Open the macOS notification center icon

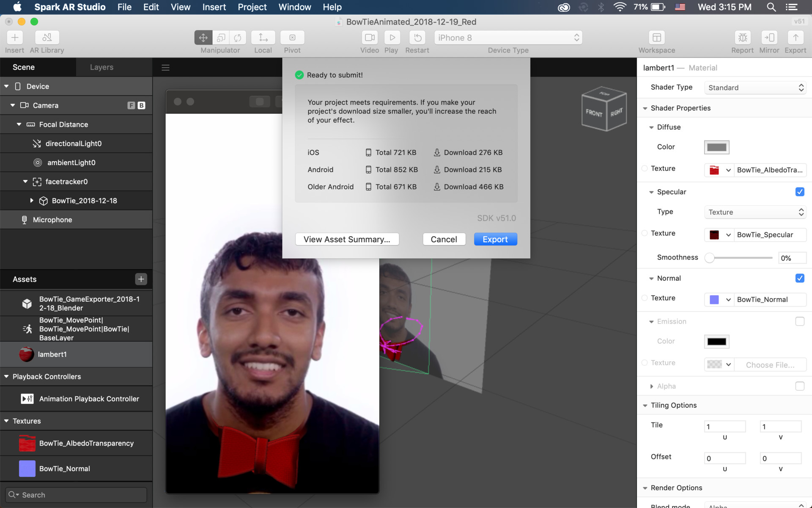[792, 7]
